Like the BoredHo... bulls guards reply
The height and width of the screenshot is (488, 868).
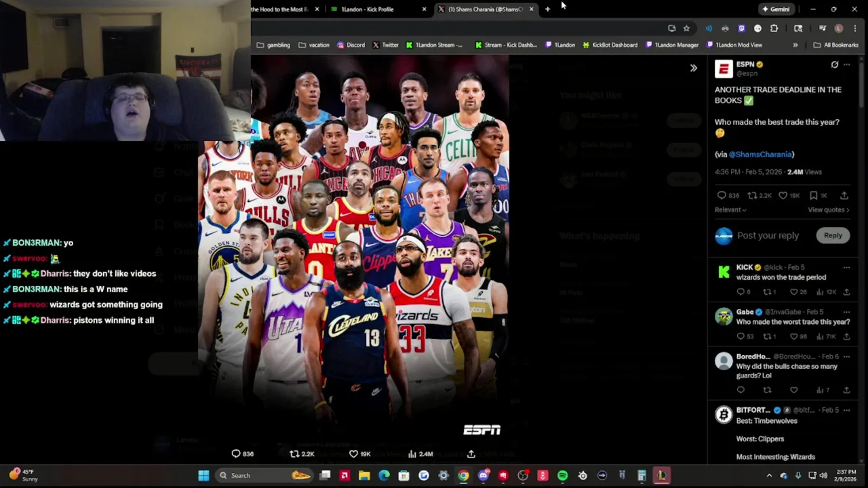pyautogui.click(x=793, y=390)
